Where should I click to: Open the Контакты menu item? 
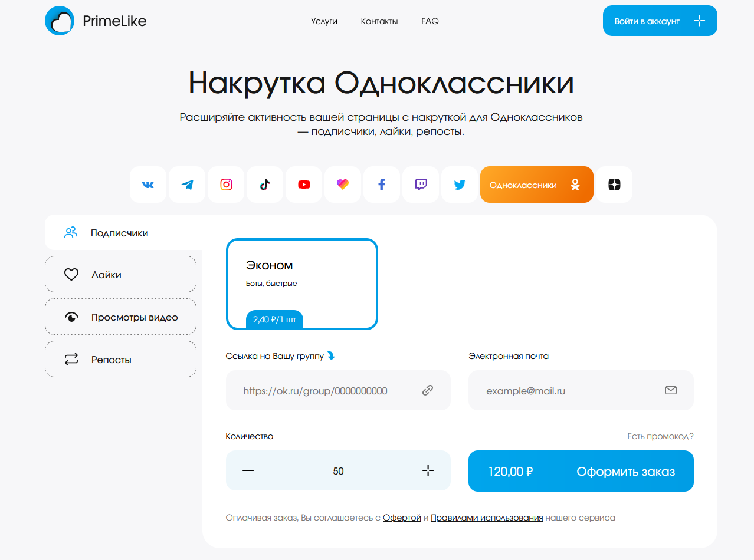point(379,21)
